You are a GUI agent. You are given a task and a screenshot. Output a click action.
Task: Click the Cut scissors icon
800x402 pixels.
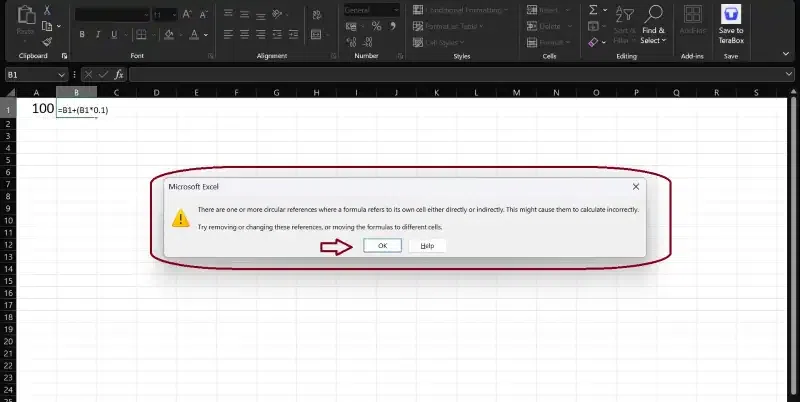click(x=47, y=10)
